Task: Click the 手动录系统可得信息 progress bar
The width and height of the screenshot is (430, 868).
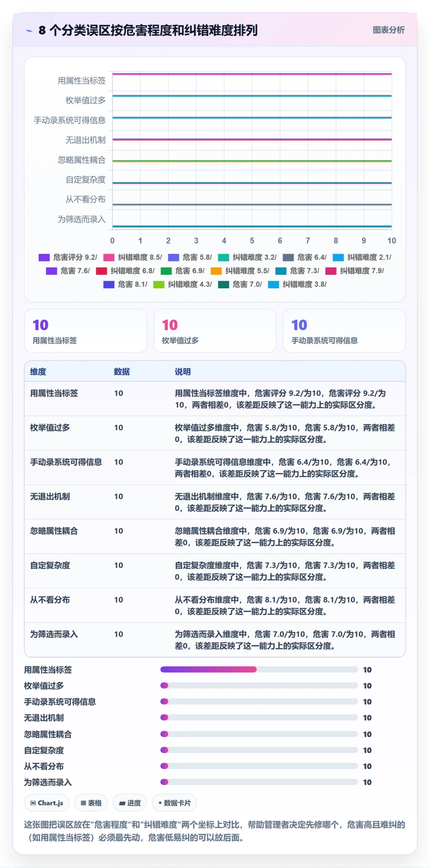Action: coord(259,701)
